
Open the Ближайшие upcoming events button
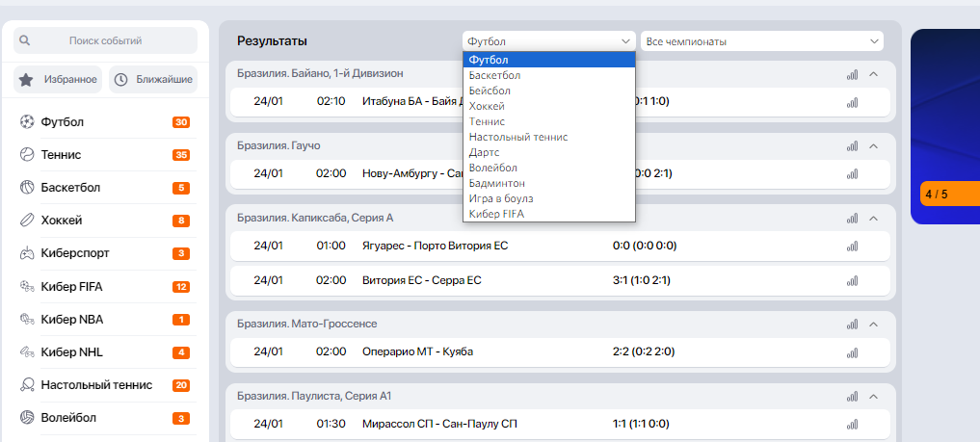(x=153, y=80)
